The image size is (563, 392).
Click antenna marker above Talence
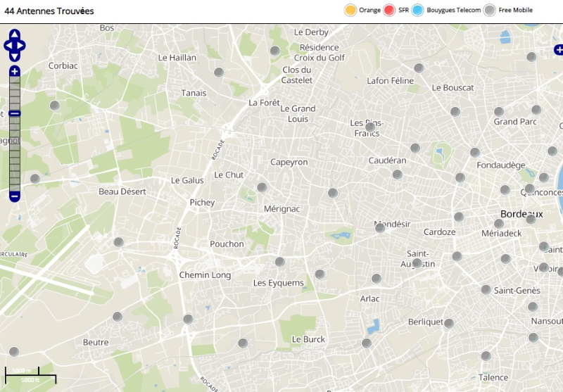(x=486, y=356)
